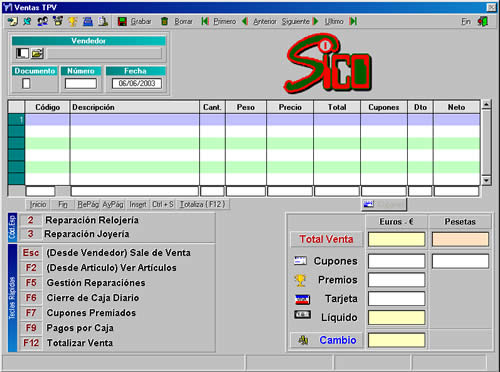Click the peach Total Venta Pesetas field
The width and height of the screenshot is (500, 372).
(x=460, y=239)
